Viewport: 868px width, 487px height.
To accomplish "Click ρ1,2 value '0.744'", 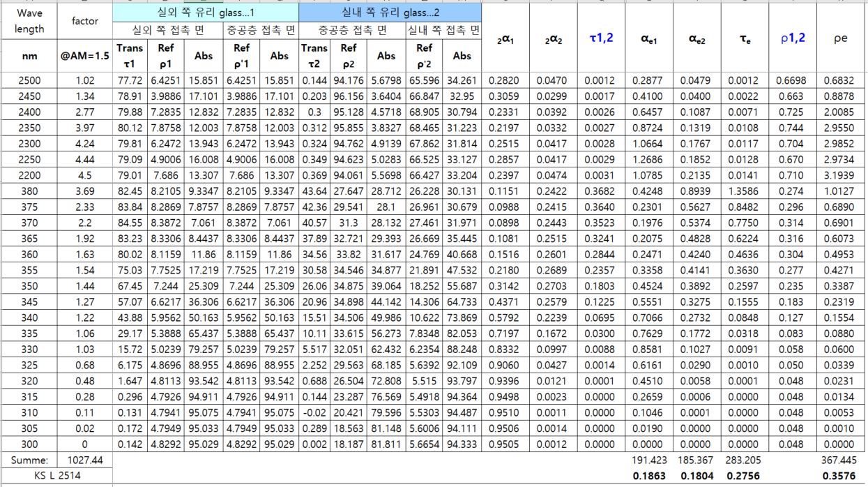I will [793, 129].
